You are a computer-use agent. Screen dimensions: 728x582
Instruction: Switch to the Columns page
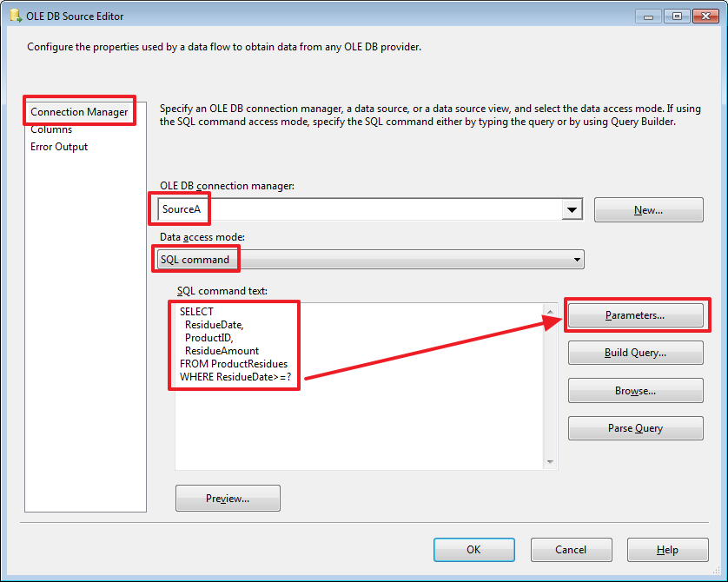pyautogui.click(x=51, y=129)
